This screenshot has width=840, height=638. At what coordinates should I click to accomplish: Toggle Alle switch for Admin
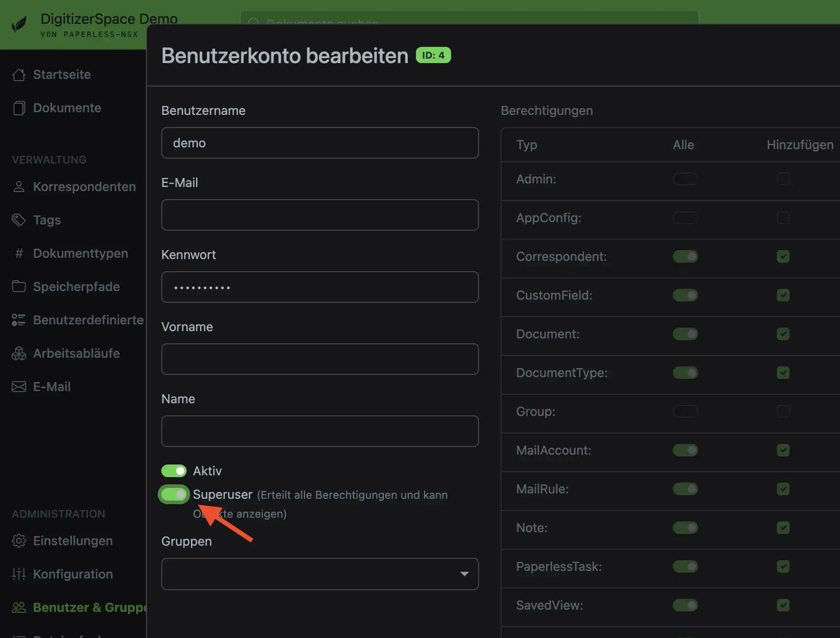[x=685, y=179]
